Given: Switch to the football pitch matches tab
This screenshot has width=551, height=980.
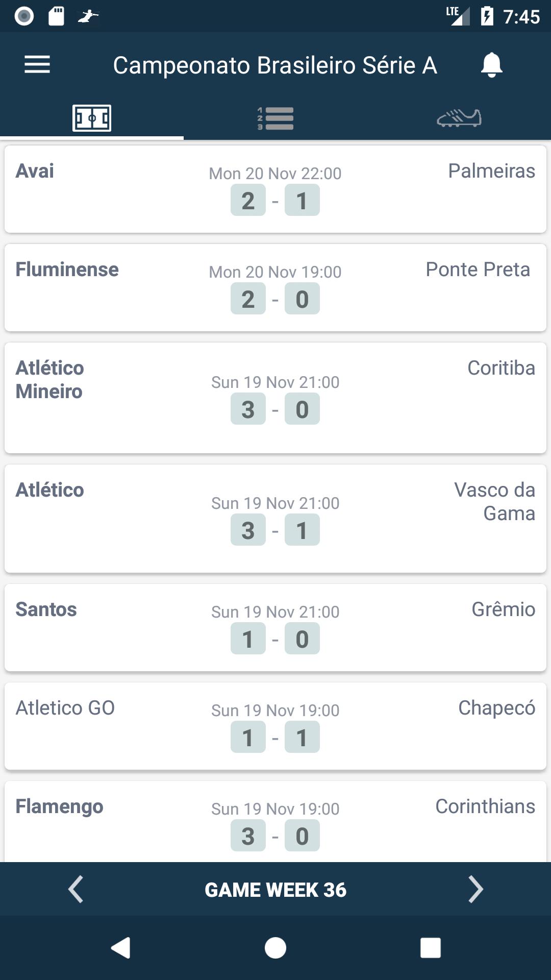Looking at the screenshot, I should point(92,118).
